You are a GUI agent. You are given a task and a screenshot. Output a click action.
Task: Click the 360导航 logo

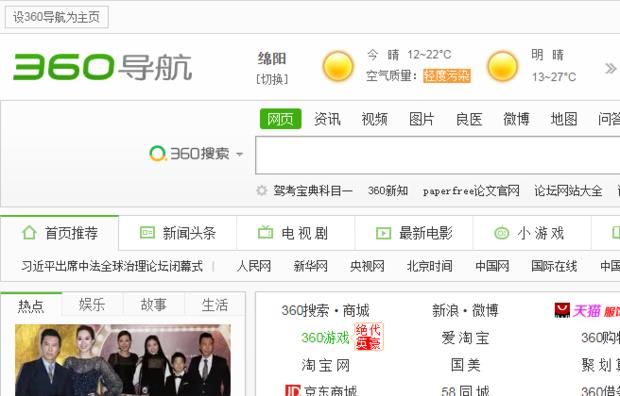pos(103,67)
